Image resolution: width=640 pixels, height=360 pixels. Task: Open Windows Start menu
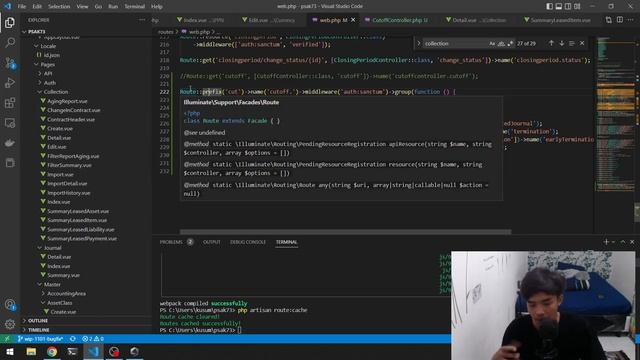click(x=10, y=351)
